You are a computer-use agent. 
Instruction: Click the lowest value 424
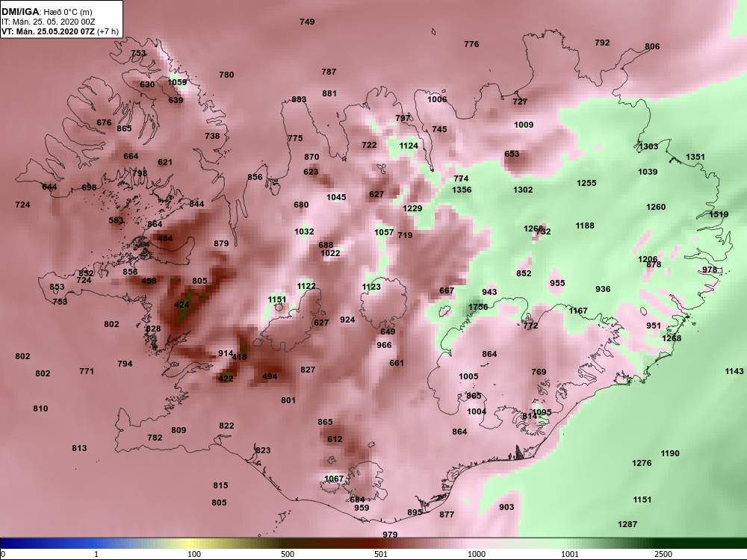point(182,305)
